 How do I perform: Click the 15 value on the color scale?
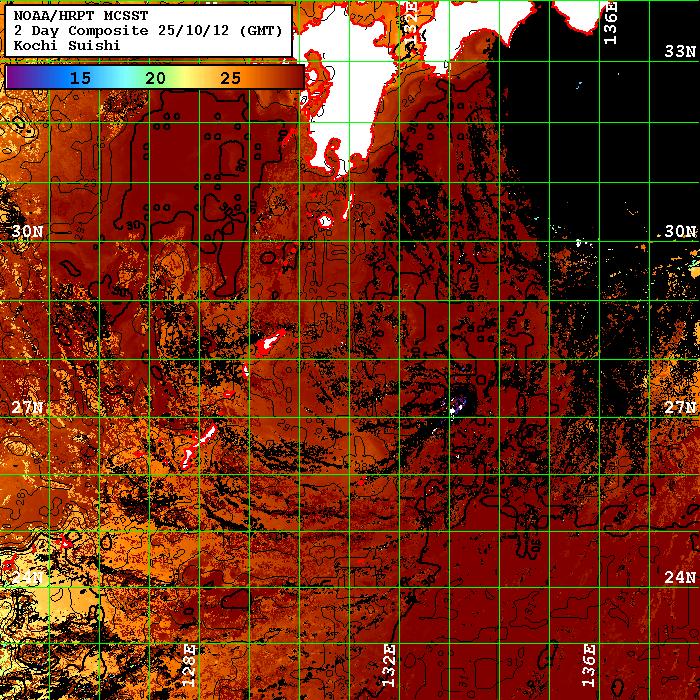(x=81, y=77)
